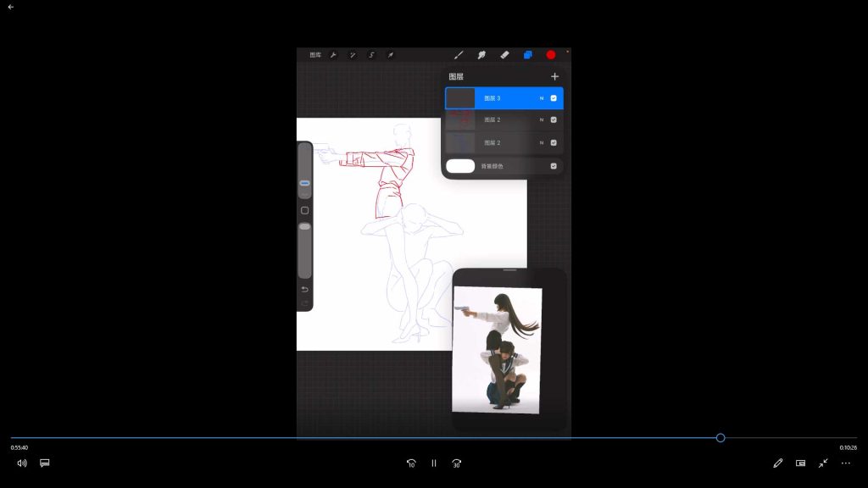Select the 图层 3 layer row

(504, 98)
